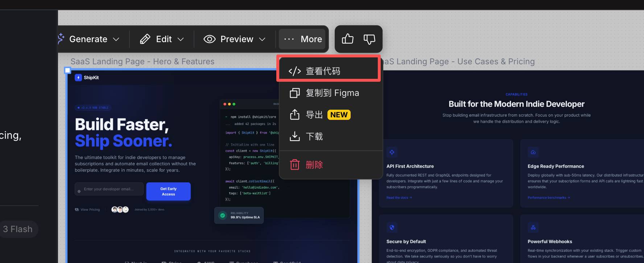Click the three-dot More icon
Screen dimensions: 644x263
(289, 39)
